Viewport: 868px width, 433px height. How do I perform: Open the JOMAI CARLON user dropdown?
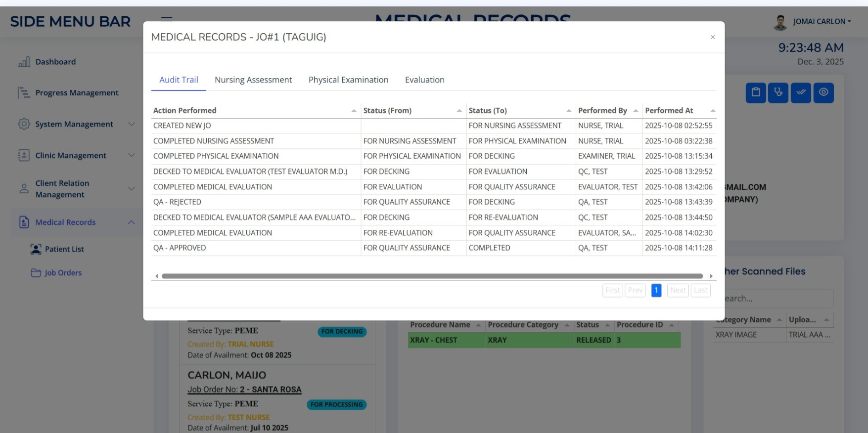(821, 22)
